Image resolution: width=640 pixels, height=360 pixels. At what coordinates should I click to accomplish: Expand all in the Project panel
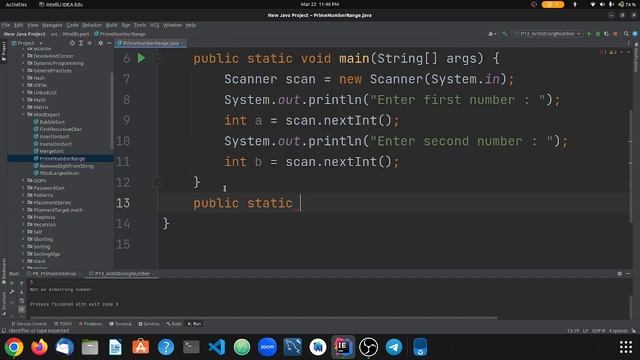click(x=81, y=43)
